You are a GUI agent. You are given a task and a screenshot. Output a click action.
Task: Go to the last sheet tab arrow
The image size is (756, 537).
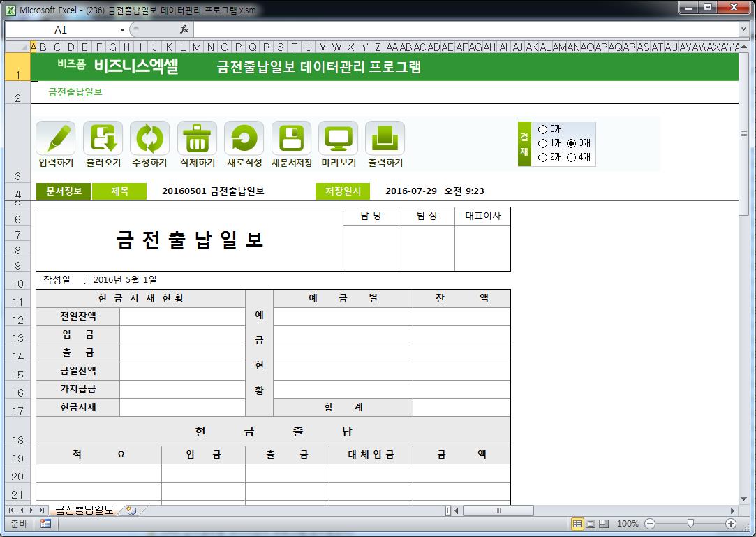[41, 510]
